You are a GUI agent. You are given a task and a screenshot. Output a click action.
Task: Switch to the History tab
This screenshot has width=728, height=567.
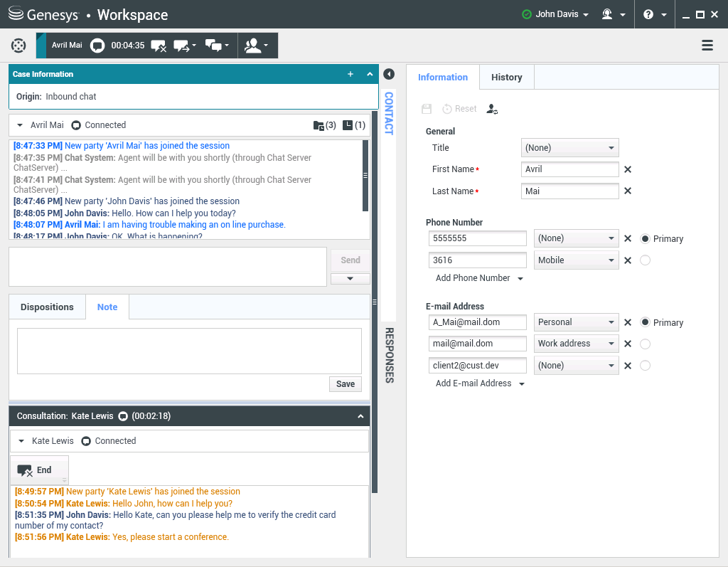[506, 78]
